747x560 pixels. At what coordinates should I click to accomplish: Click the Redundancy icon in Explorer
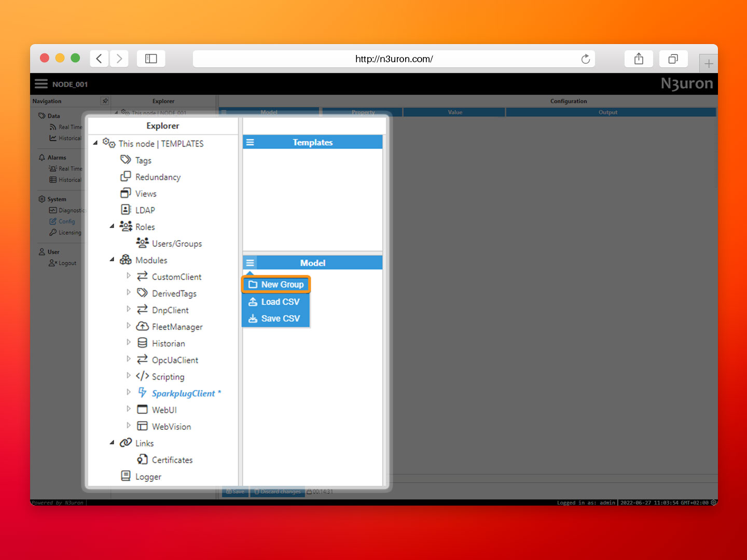point(126,176)
